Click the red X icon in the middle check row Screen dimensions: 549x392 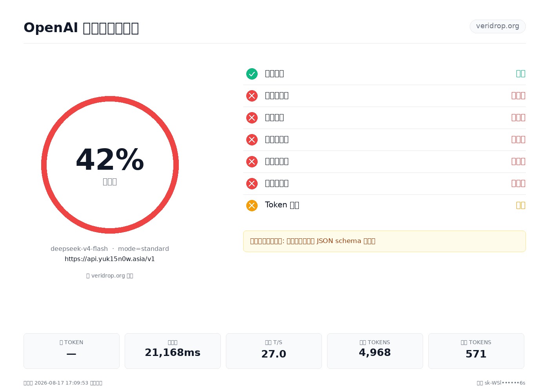pyautogui.click(x=252, y=140)
